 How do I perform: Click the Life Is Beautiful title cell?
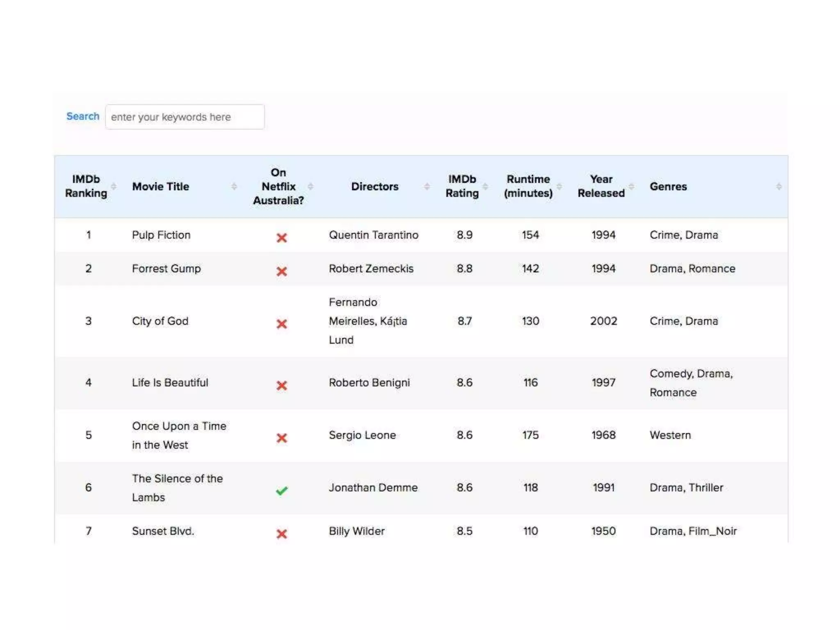[170, 383]
